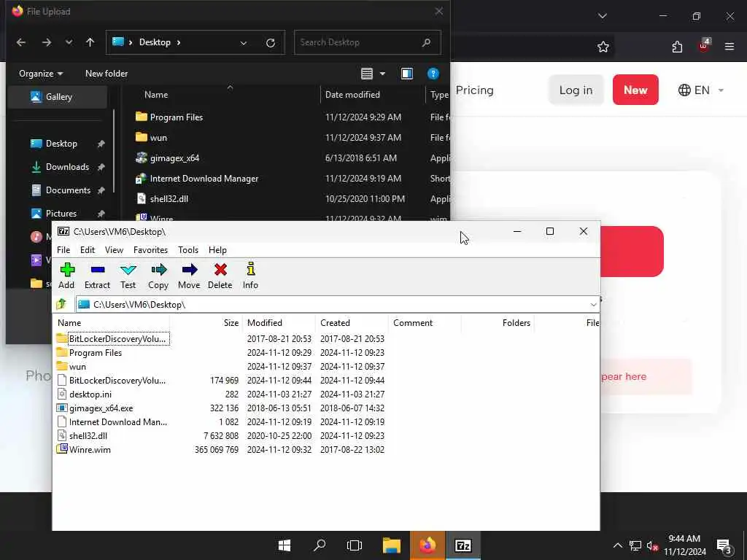Toggle preview pane in File Upload dialog
747x560 pixels.
[407, 74]
